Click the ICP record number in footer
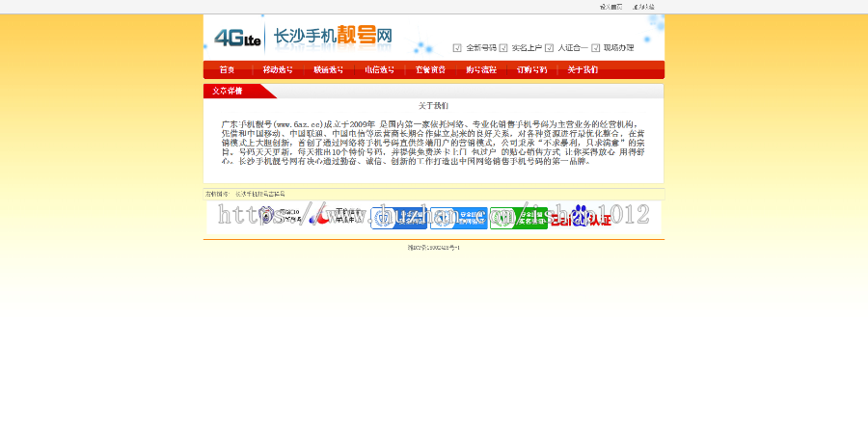 pyautogui.click(x=433, y=248)
